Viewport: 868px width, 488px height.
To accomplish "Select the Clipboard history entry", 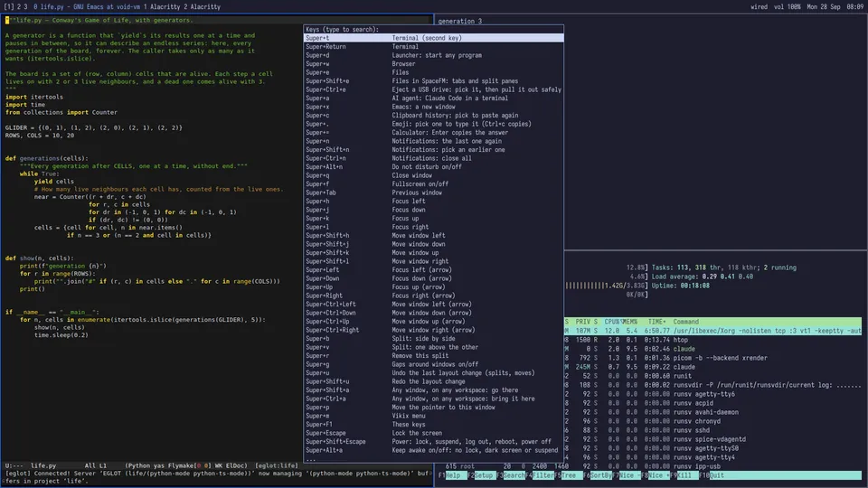I will pyautogui.click(x=433, y=115).
